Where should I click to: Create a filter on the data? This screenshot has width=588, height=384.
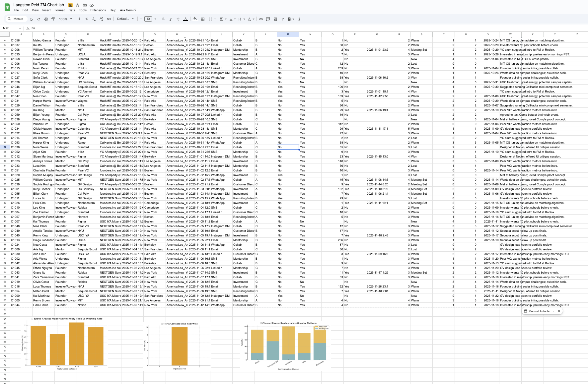coord(283,19)
